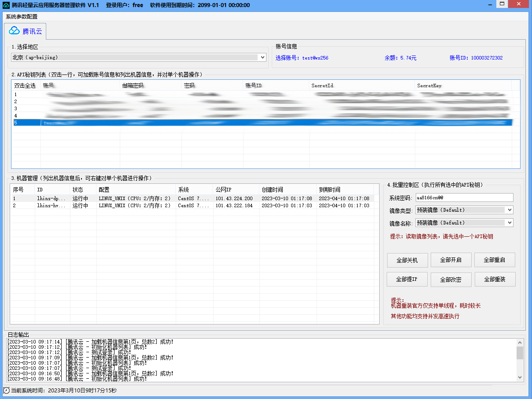Click the 邮箱密码 column header
Viewport: 532px width, 399px height.
[x=151, y=86]
